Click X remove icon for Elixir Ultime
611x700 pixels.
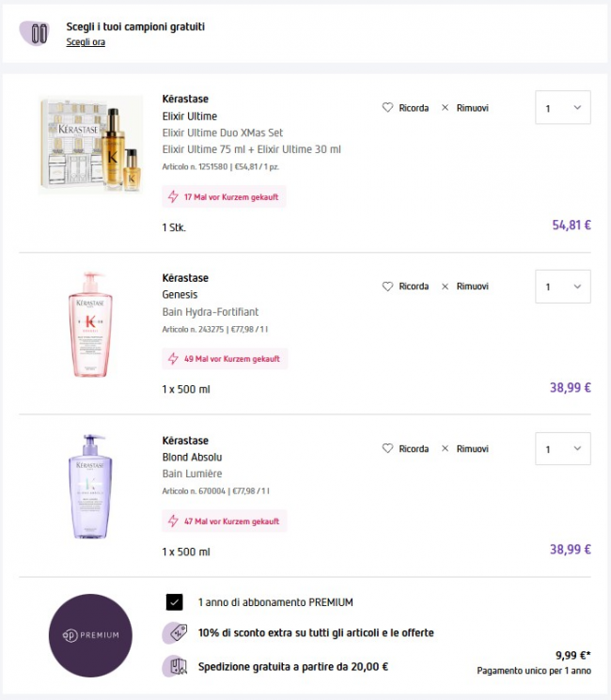tap(446, 108)
